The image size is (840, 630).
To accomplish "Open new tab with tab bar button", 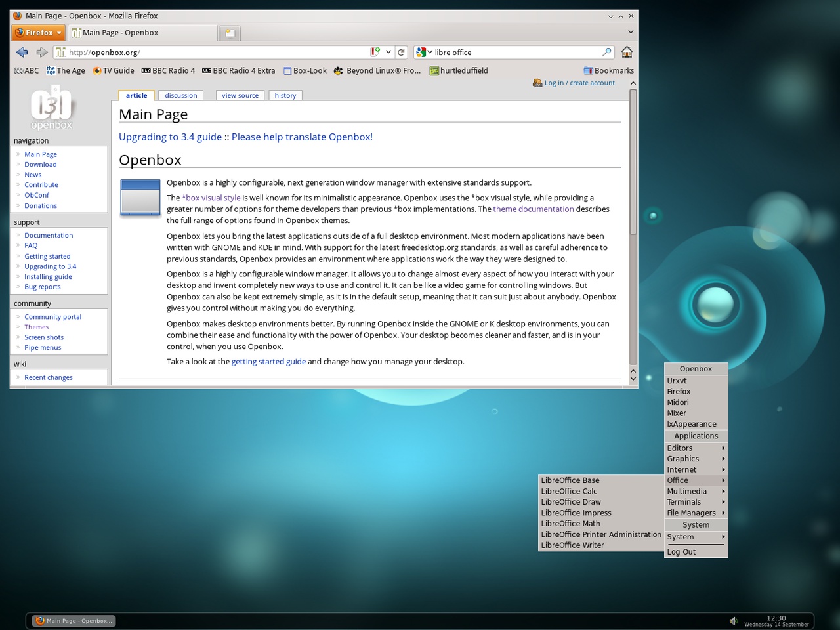I will pyautogui.click(x=230, y=33).
